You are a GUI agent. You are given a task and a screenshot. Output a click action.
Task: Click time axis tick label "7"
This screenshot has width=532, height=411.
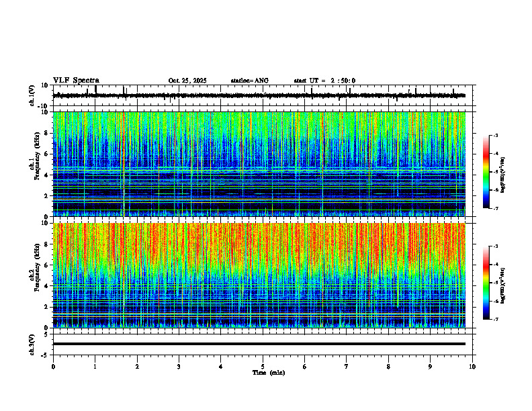347,367
